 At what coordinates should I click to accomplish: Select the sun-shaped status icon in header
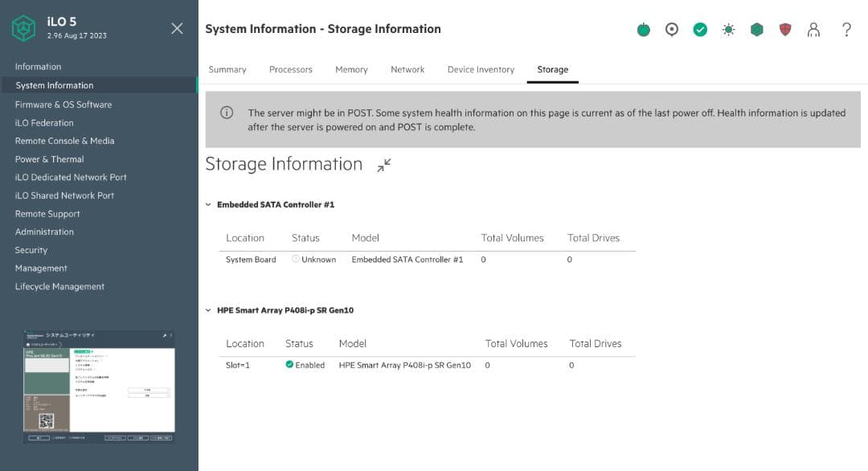tap(728, 29)
